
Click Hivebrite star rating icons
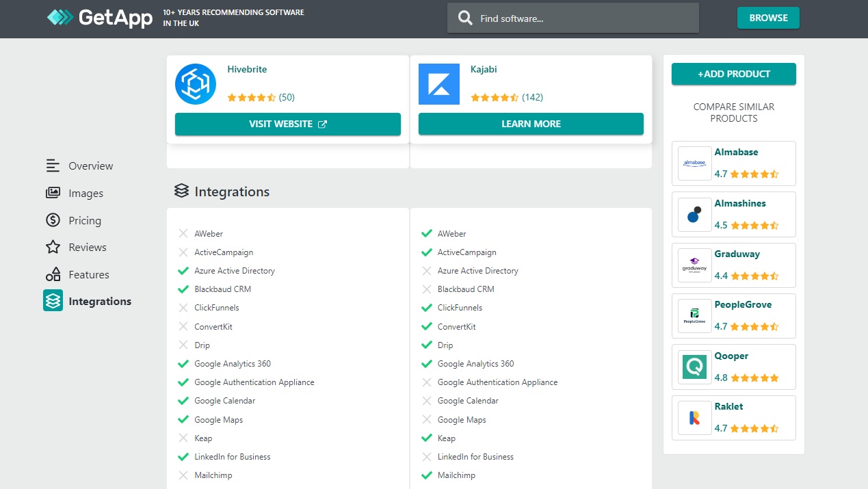pyautogui.click(x=252, y=97)
